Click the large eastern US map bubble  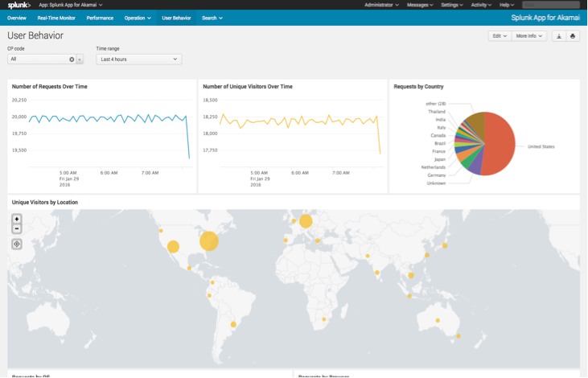coord(209,240)
